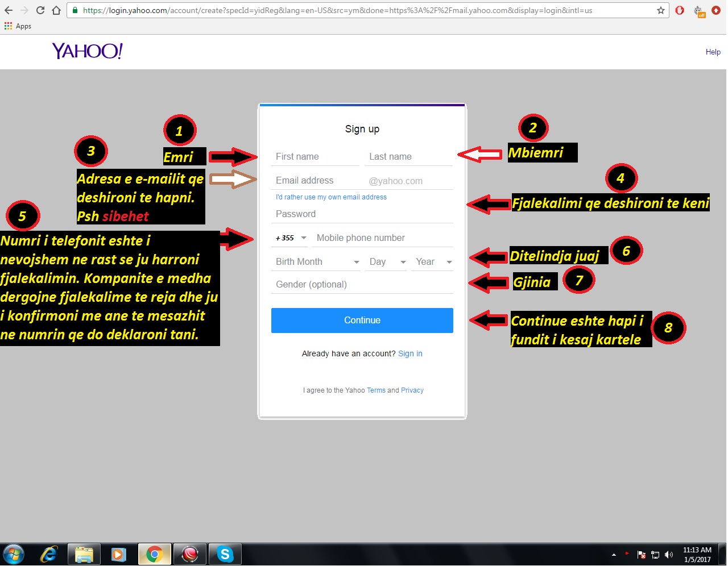Go back with the browser back arrow
The width and height of the screenshot is (728, 566).
[9, 10]
